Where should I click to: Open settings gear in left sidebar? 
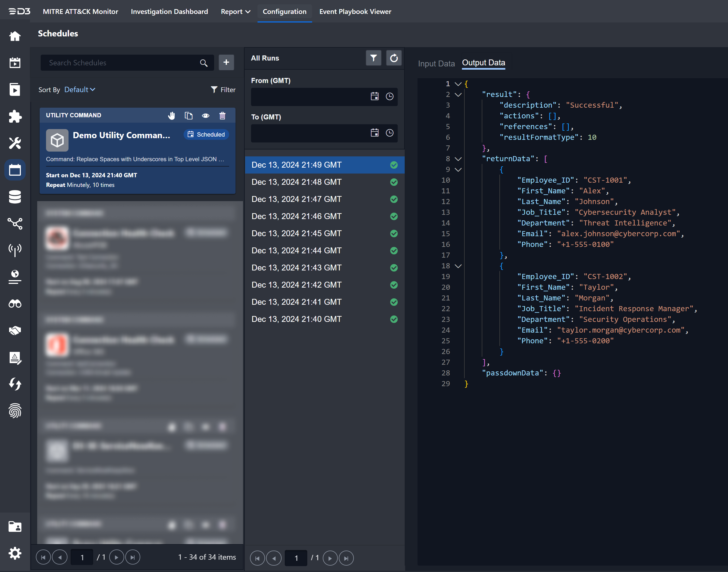[x=15, y=553]
